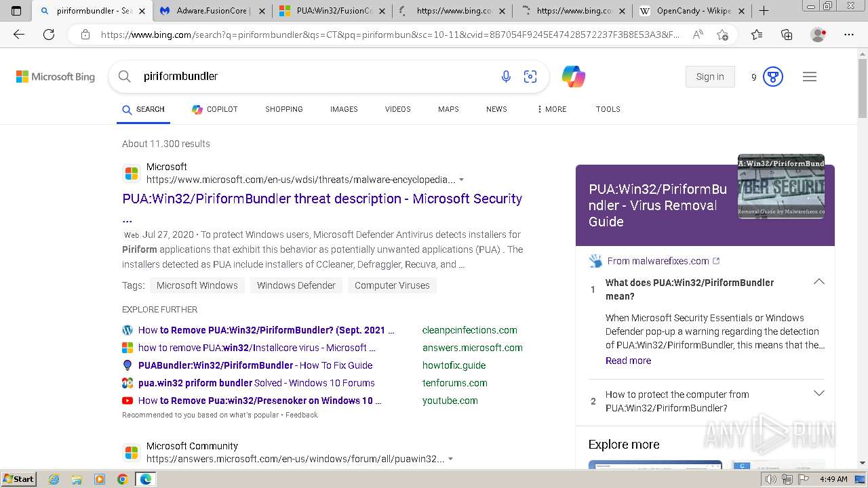The width and height of the screenshot is (868, 488).
Task: Switch to the MAPS tab
Action: (448, 109)
